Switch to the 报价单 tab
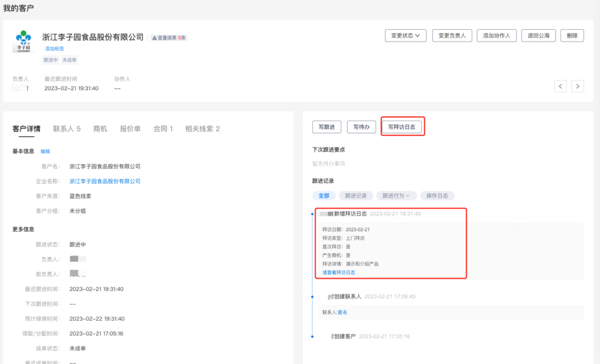The height and width of the screenshot is (364, 600). [130, 129]
